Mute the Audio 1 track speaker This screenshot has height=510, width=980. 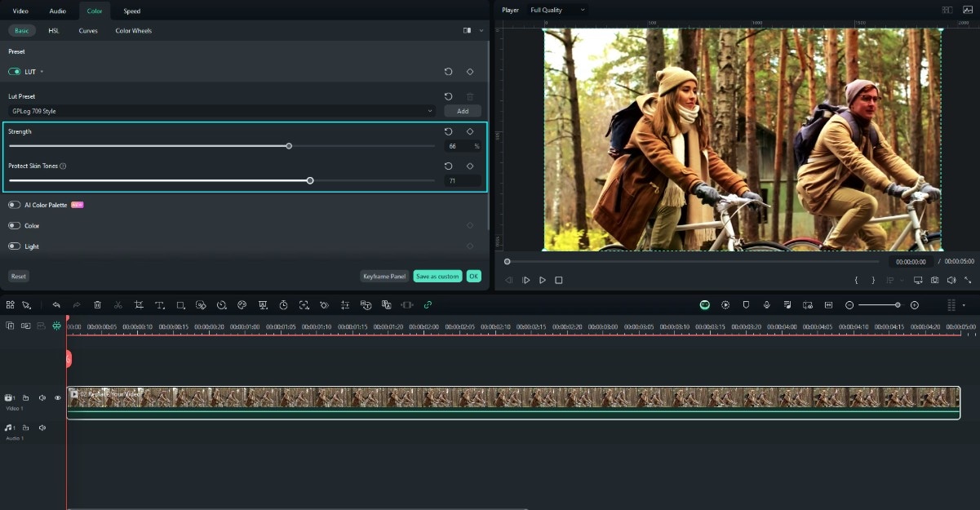coord(42,428)
